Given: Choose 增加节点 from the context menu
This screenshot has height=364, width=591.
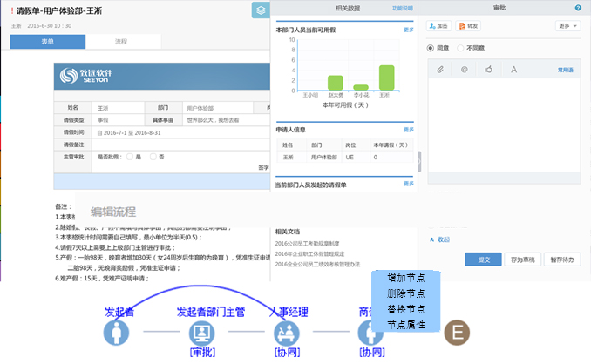Looking at the screenshot, I should 405,279.
